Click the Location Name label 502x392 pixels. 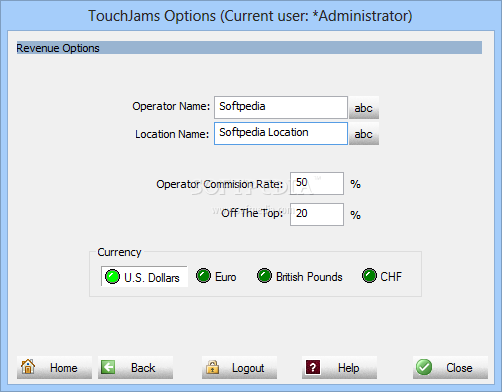pos(172,134)
